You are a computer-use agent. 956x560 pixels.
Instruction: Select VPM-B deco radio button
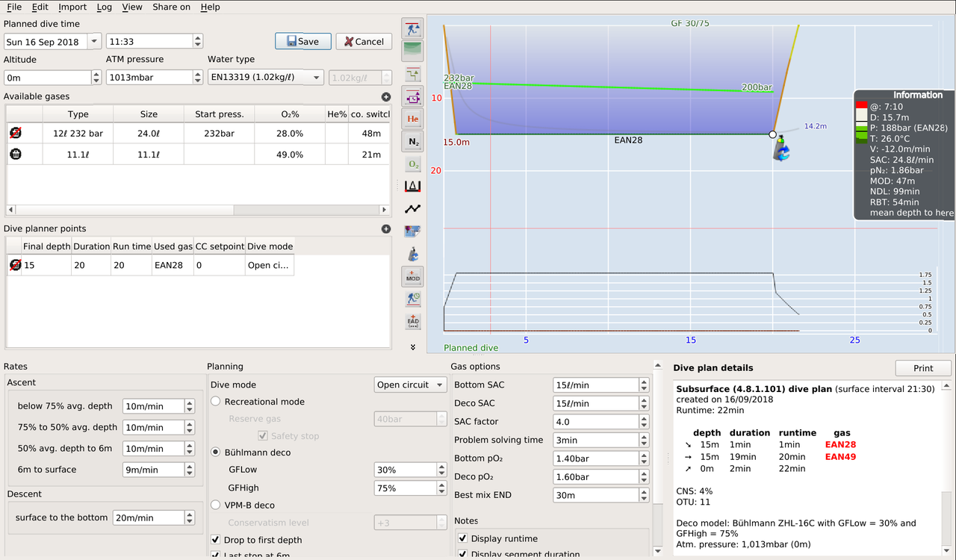pyautogui.click(x=216, y=505)
